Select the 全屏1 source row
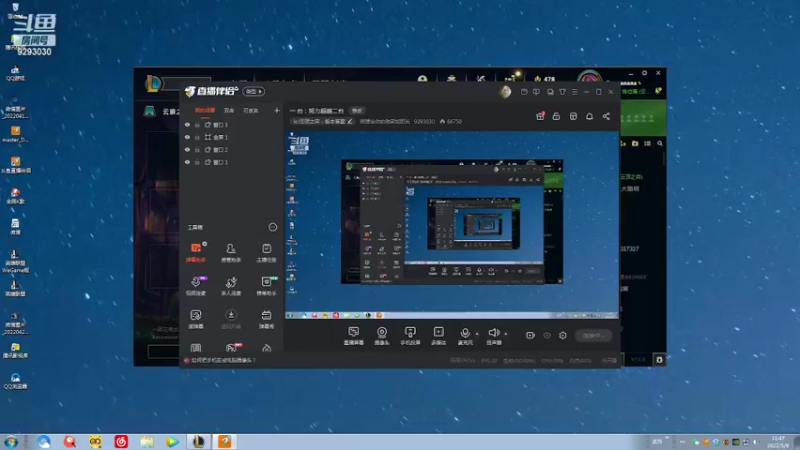The image size is (800, 450). pyautogui.click(x=232, y=137)
